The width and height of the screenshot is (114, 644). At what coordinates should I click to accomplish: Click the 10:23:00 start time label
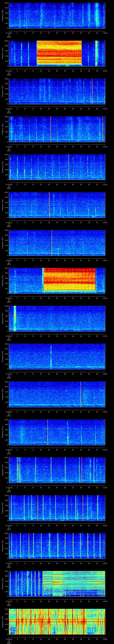click(9, 223)
